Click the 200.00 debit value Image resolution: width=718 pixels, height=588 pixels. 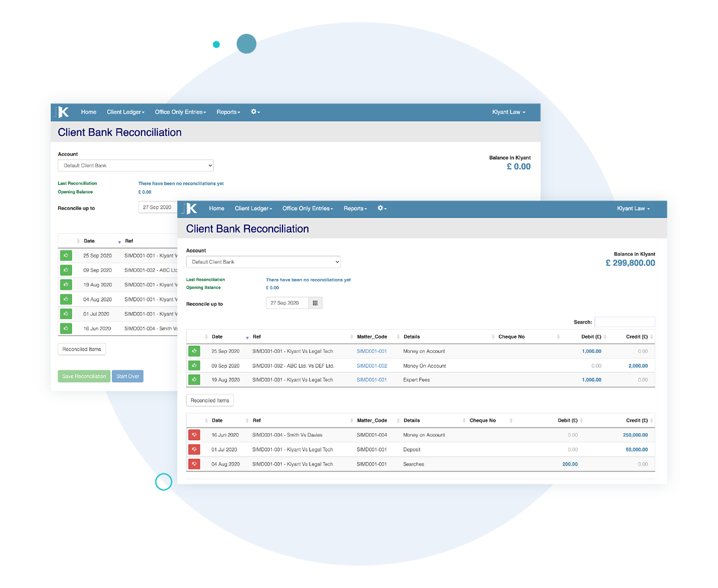570,465
